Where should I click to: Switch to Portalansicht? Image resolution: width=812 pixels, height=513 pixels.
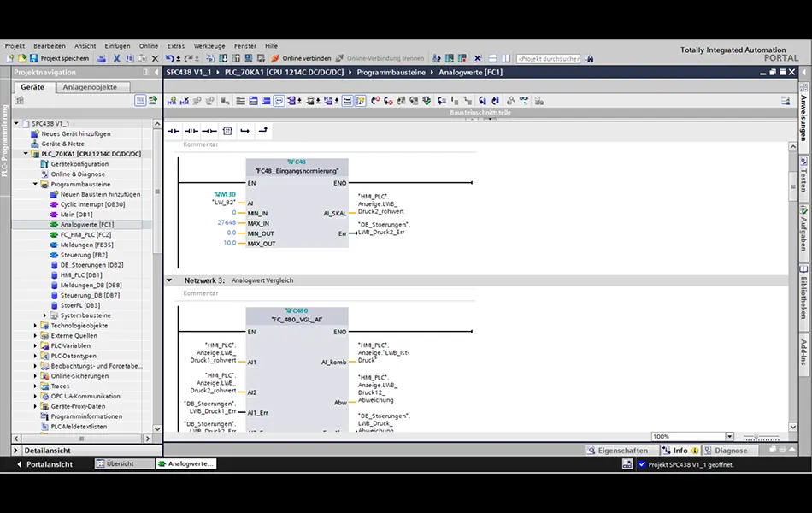click(x=44, y=464)
